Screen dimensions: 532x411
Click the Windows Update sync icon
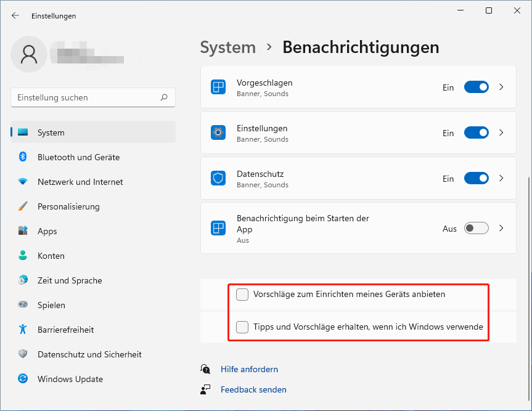pyautogui.click(x=23, y=378)
